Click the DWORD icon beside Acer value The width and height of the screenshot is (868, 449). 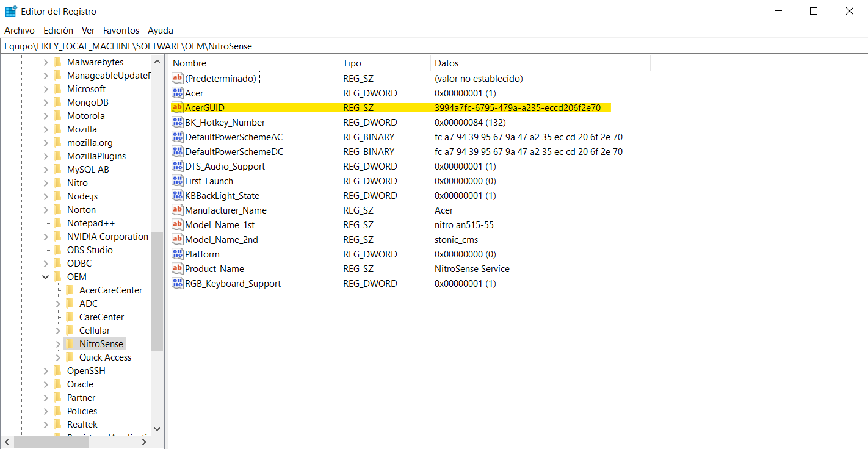(178, 93)
